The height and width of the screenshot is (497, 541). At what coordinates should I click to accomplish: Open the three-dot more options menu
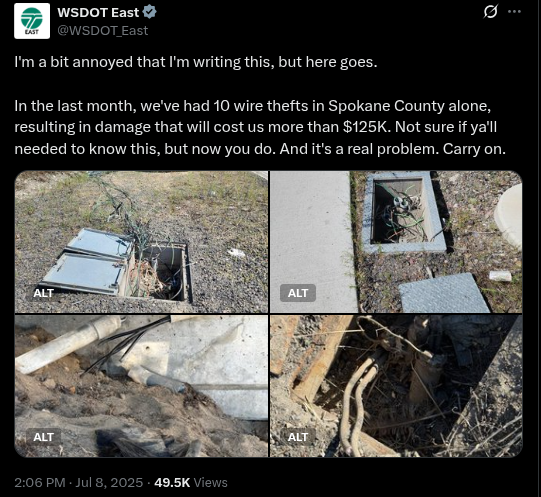[x=514, y=12]
